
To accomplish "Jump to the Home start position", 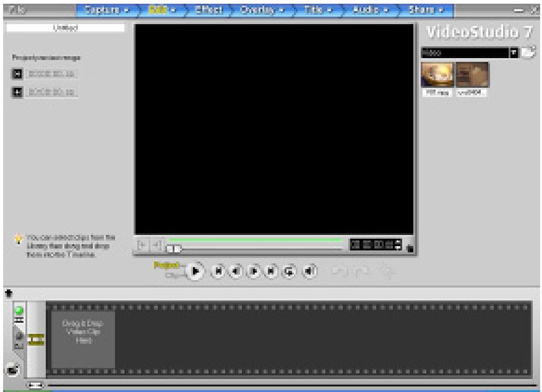I will pos(218,271).
